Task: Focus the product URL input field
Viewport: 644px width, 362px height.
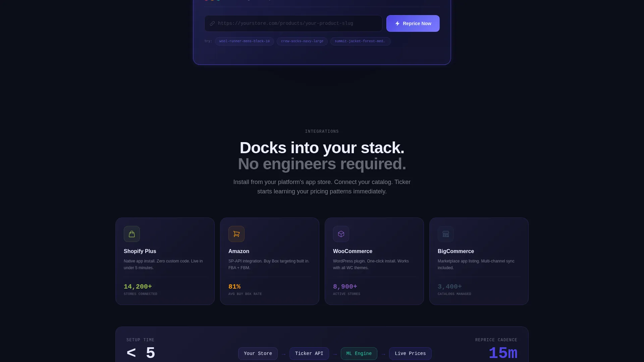Action: pyautogui.click(x=293, y=23)
